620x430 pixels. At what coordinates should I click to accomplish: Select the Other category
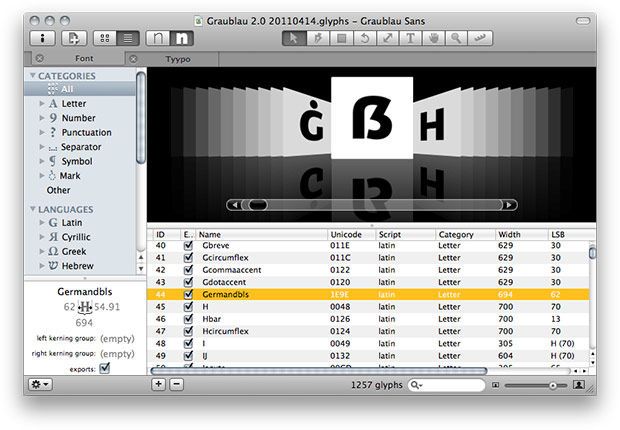pos(59,190)
